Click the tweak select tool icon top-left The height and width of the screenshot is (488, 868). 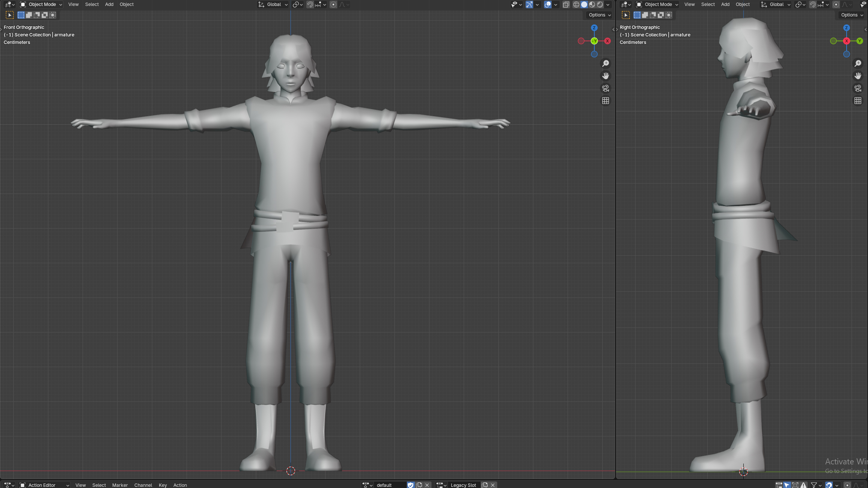tap(10, 15)
